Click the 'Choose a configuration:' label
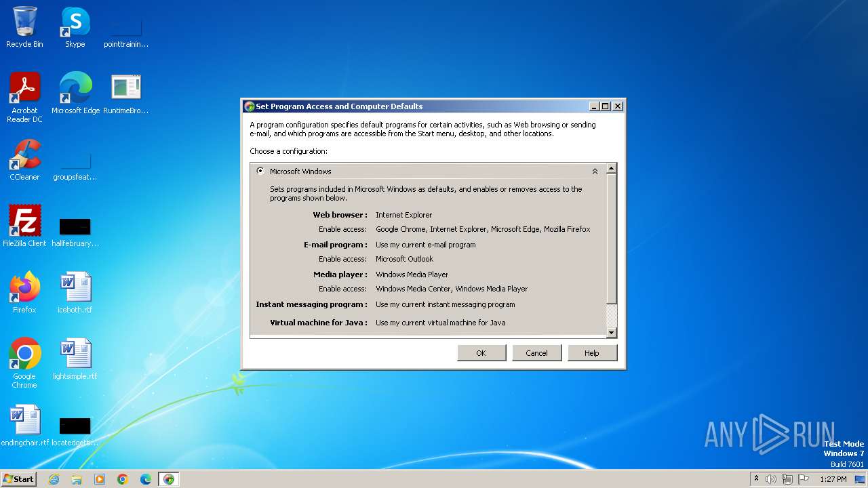 [x=288, y=151]
